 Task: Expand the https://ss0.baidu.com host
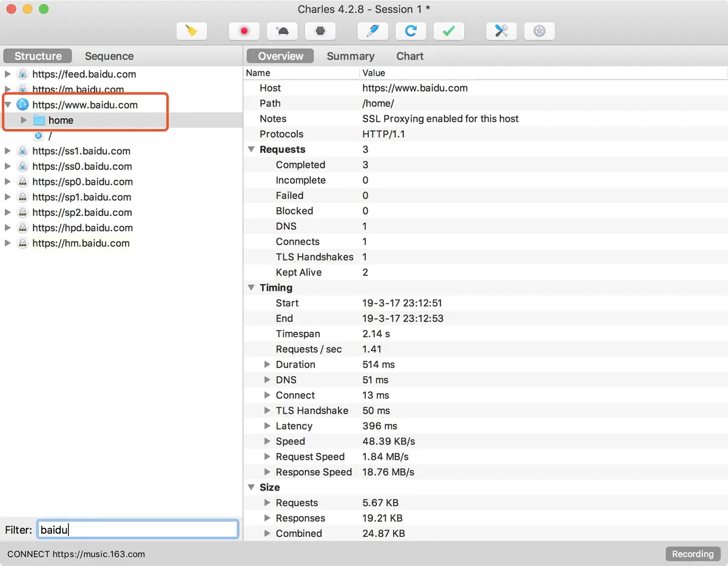click(x=8, y=166)
